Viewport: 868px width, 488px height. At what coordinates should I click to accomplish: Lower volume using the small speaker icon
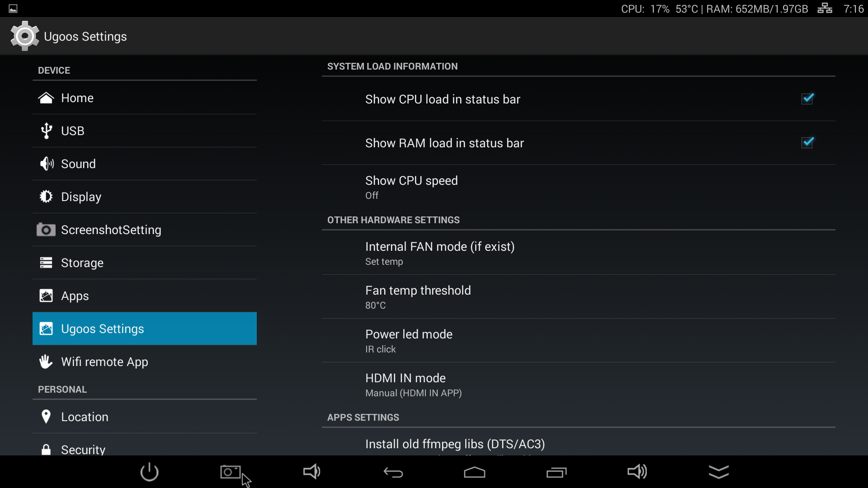coord(312,472)
